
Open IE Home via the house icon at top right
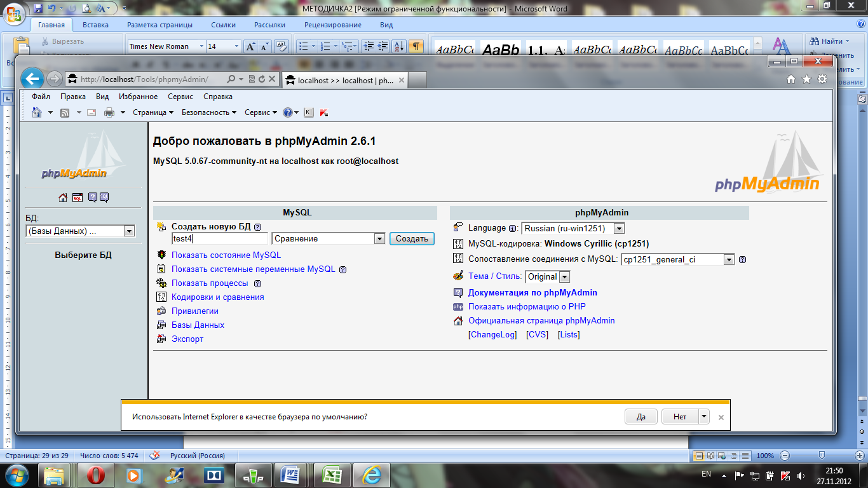[791, 79]
